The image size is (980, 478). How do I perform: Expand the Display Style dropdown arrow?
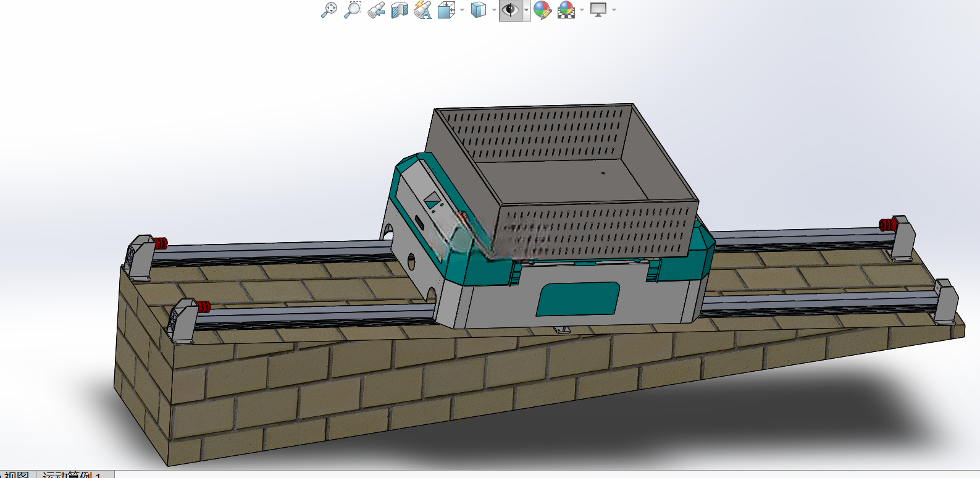point(494,10)
